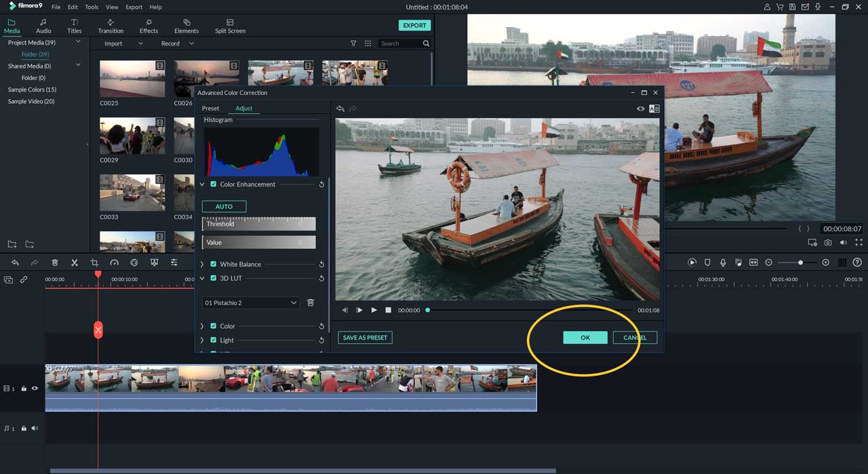868x474 pixels.
Task: Delete the 3D LUT using its trash icon
Action: tap(311, 302)
